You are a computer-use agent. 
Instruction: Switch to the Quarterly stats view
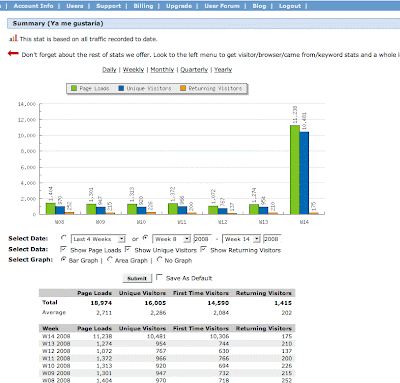[194, 70]
